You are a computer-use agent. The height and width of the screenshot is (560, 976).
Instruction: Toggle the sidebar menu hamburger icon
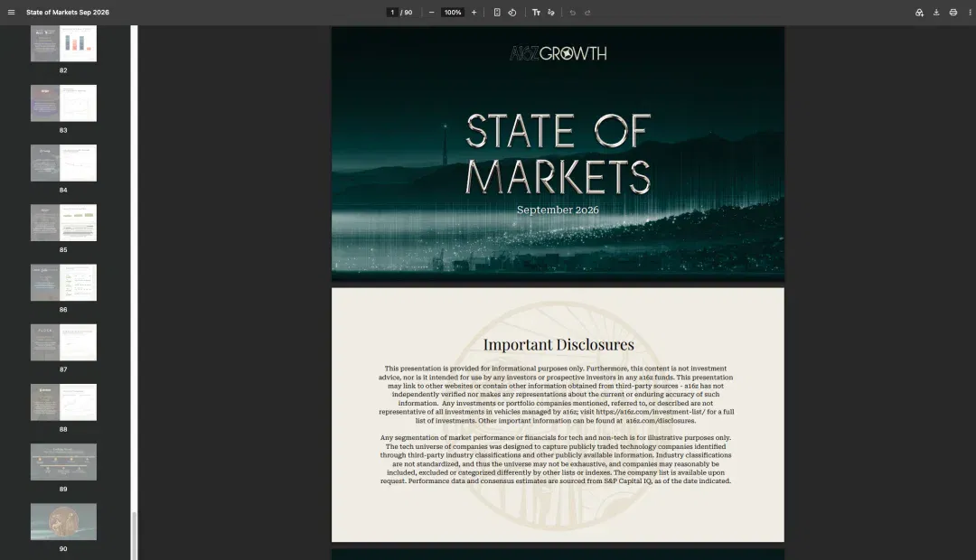(x=11, y=13)
